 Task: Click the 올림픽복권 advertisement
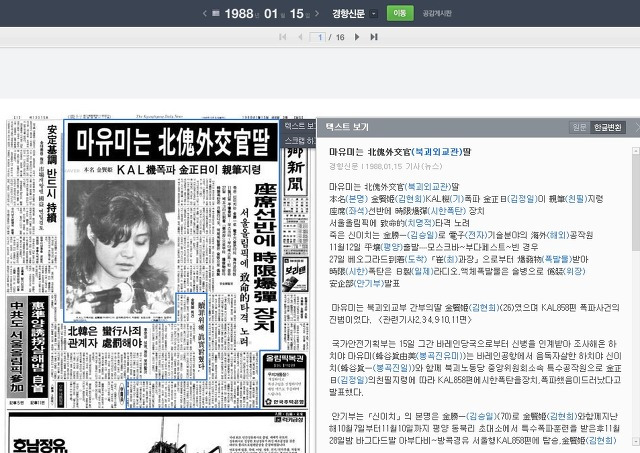[284, 380]
